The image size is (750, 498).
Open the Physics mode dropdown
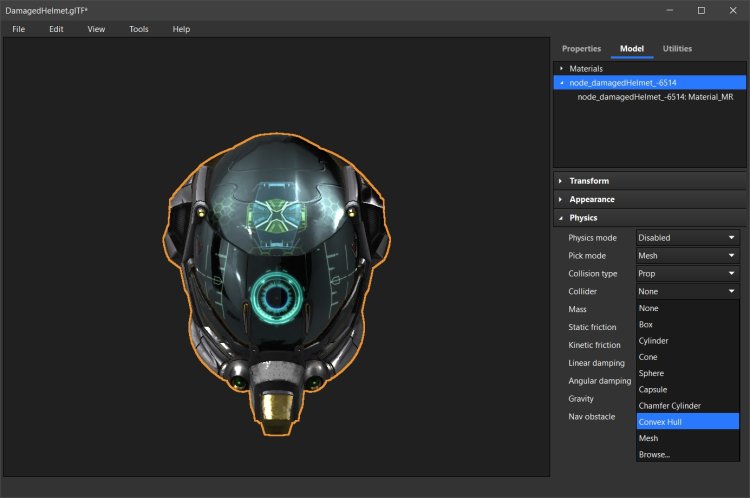coord(687,238)
